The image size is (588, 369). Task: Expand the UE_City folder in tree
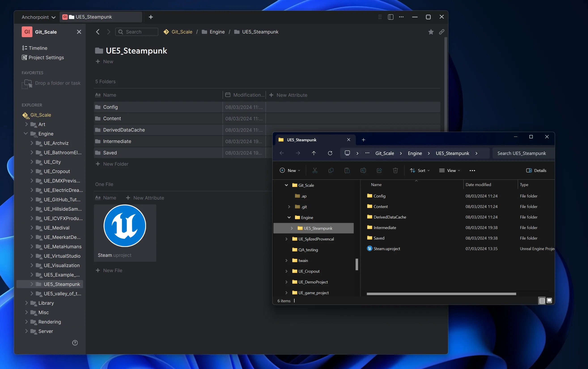click(x=32, y=162)
